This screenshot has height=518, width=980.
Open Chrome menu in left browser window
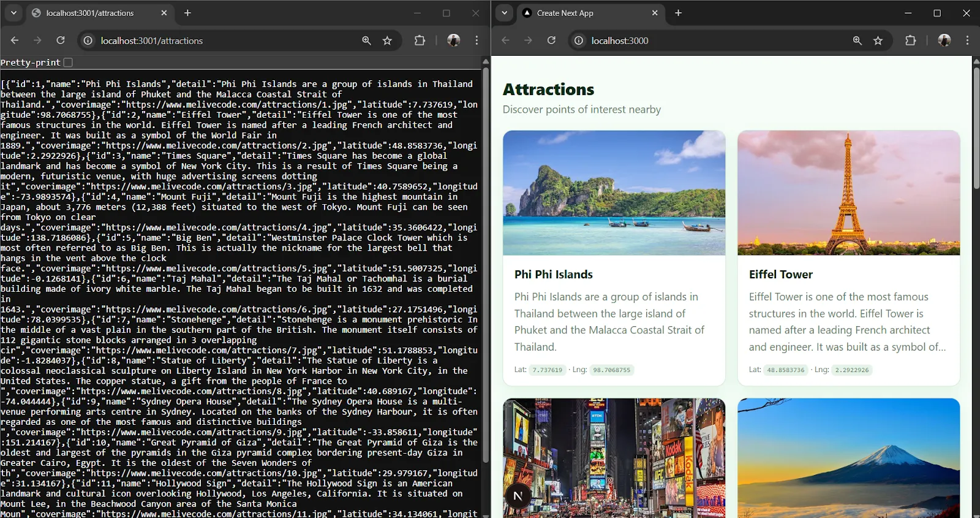477,40
